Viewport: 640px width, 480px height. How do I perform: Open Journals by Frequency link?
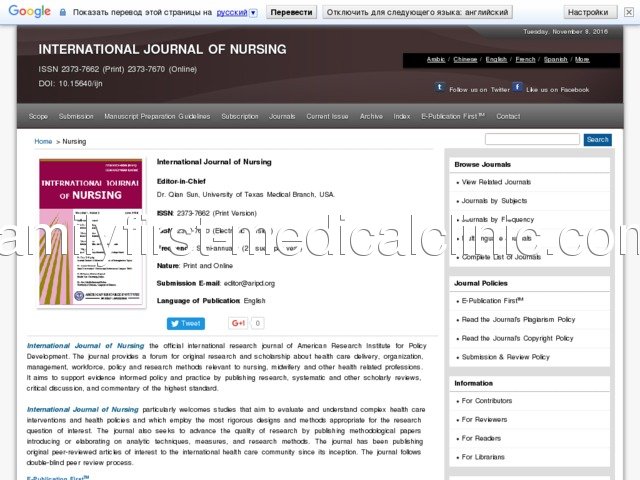(x=498, y=220)
